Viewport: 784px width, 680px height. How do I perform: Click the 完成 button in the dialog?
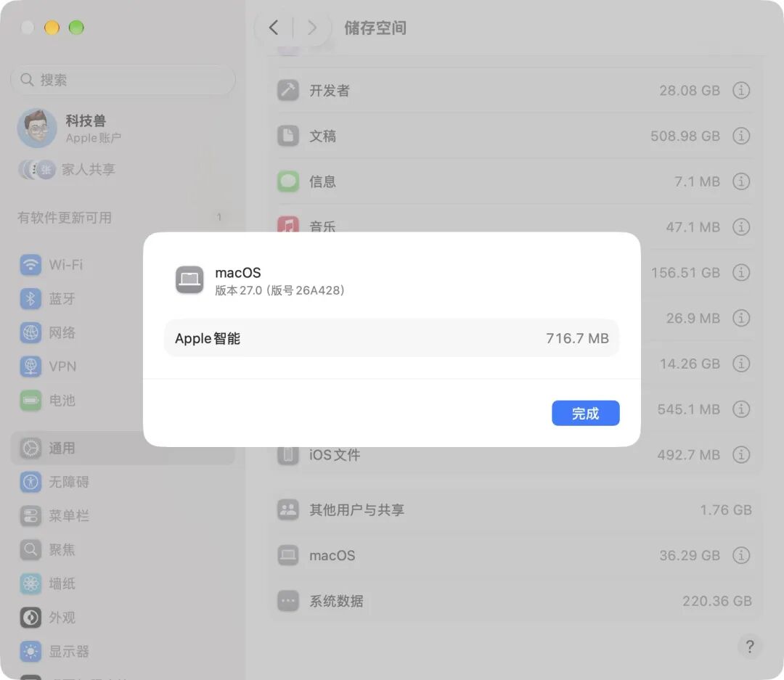click(586, 413)
